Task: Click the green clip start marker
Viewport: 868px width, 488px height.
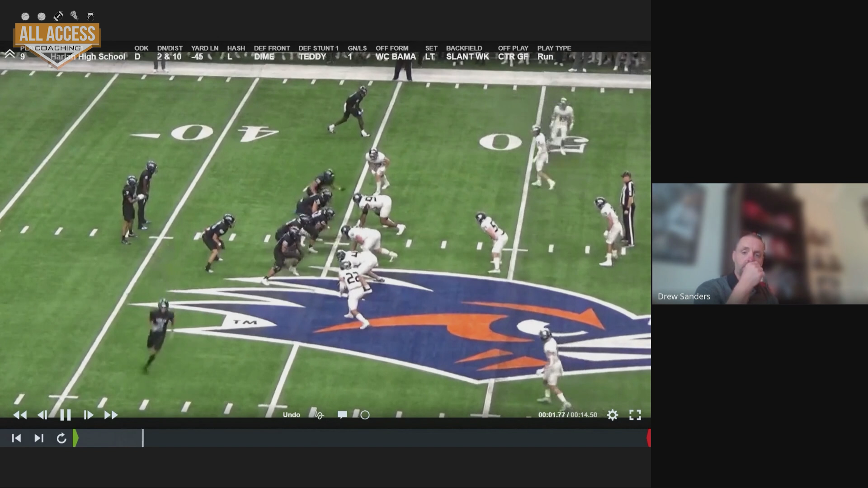Action: (75, 438)
